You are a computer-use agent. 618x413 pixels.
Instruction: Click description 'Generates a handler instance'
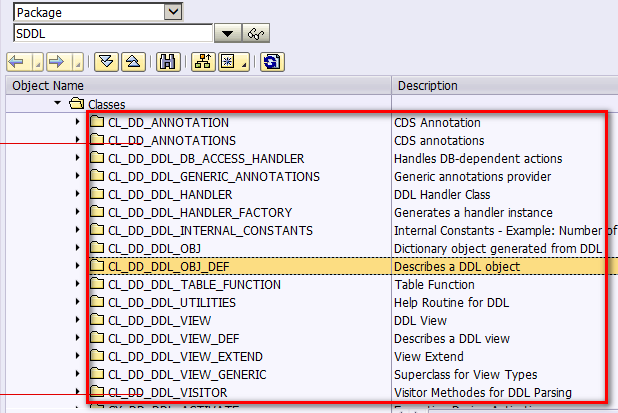(473, 213)
